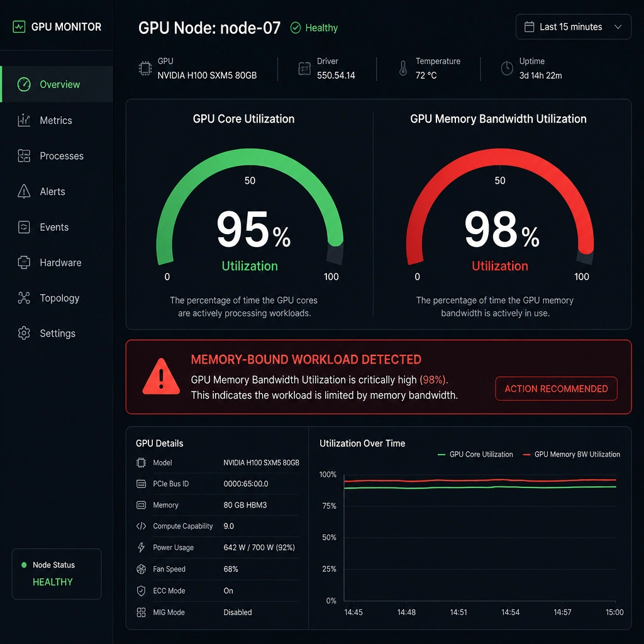
Task: Click the MIG Mode grid icon
Action: pyautogui.click(x=141, y=613)
